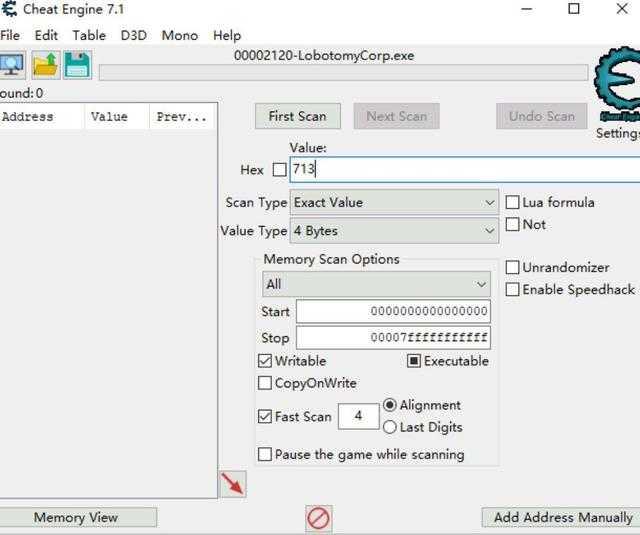This screenshot has width=640, height=535.
Task: Open the File menu
Action: pyautogui.click(x=10, y=36)
